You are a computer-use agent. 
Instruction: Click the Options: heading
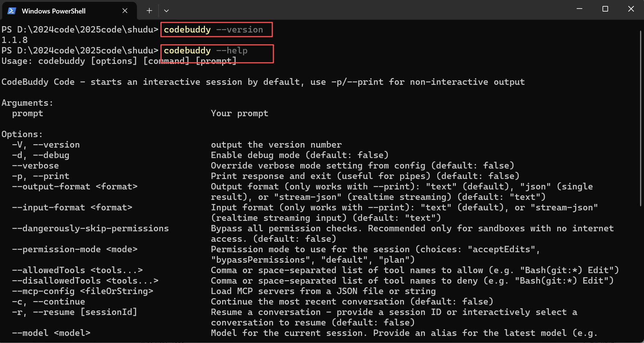click(22, 134)
